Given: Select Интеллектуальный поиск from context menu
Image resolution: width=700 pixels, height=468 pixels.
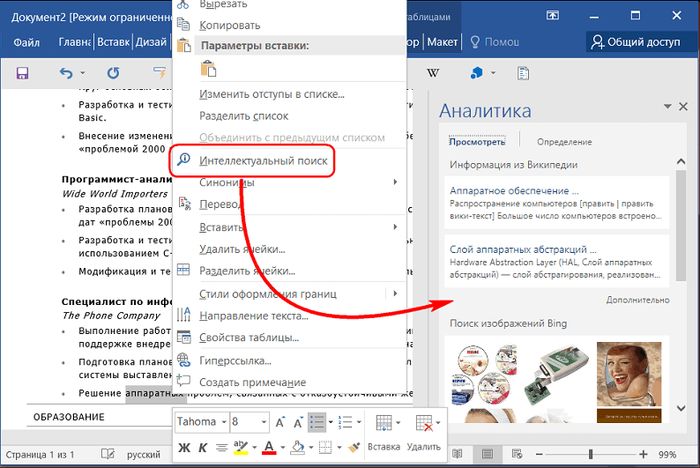Looking at the screenshot, I should 264,160.
